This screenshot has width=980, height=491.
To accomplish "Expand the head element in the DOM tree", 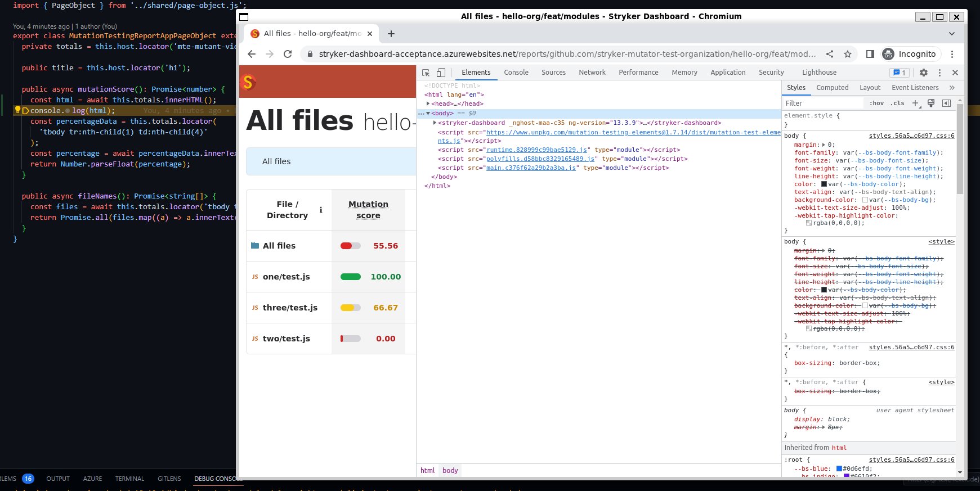I will [428, 103].
